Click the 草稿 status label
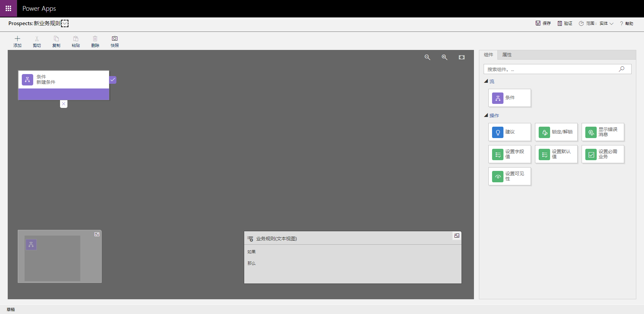Image resolution: width=644 pixels, height=314 pixels. click(x=11, y=310)
